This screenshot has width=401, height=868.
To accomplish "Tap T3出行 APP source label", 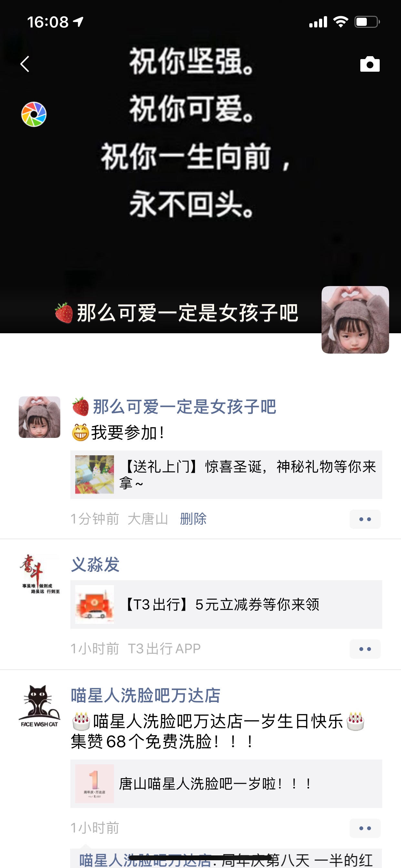I will click(x=164, y=649).
